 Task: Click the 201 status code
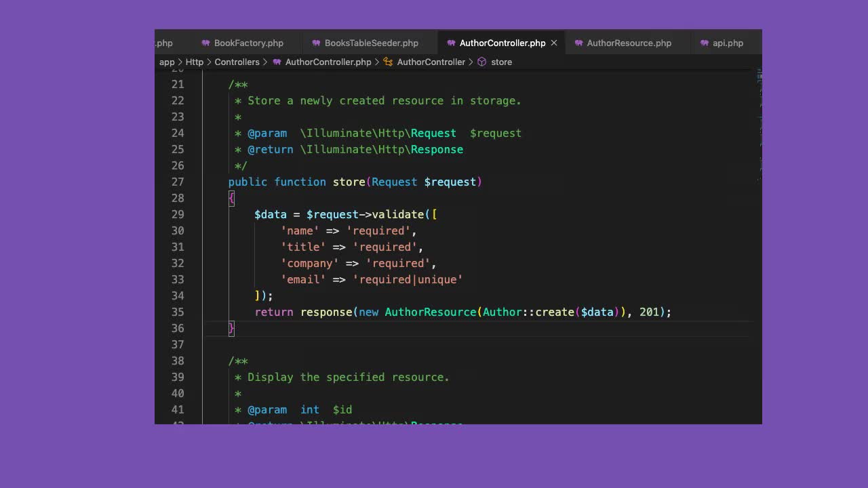[x=649, y=312]
